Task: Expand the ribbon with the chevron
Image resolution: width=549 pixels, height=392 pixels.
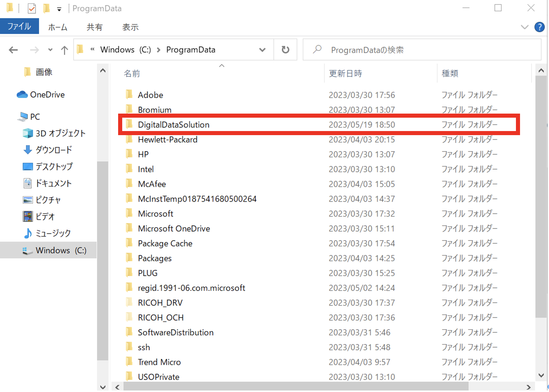Action: point(524,27)
